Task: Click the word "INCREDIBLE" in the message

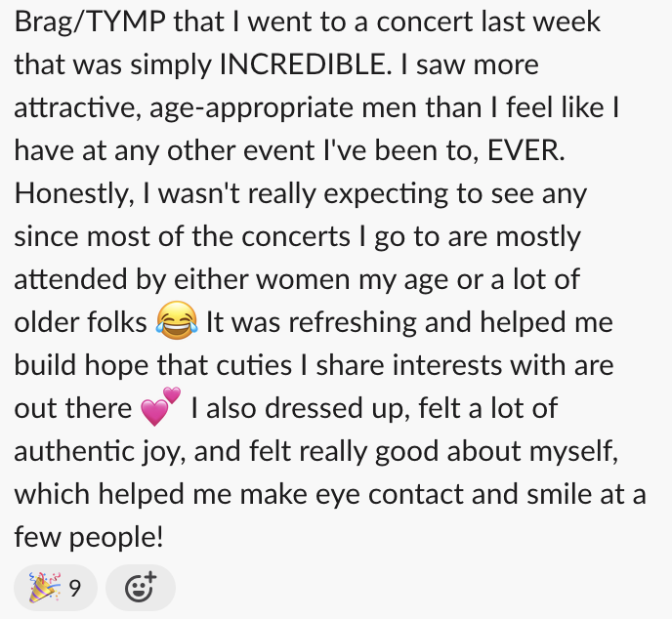Action: (x=302, y=64)
